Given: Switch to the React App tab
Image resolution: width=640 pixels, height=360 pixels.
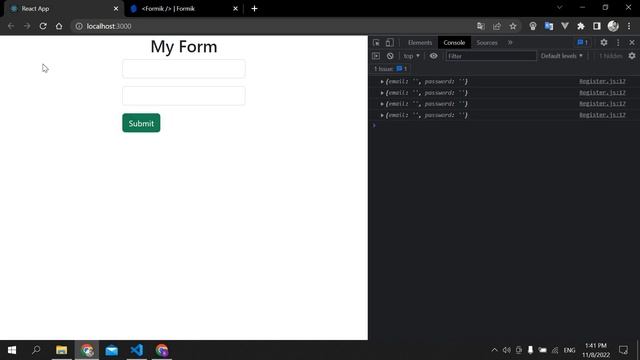Looking at the screenshot, I should coord(63,9).
